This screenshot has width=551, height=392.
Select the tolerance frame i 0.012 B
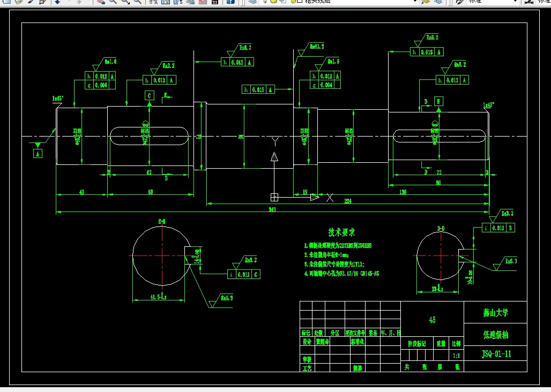pyautogui.click(x=498, y=228)
